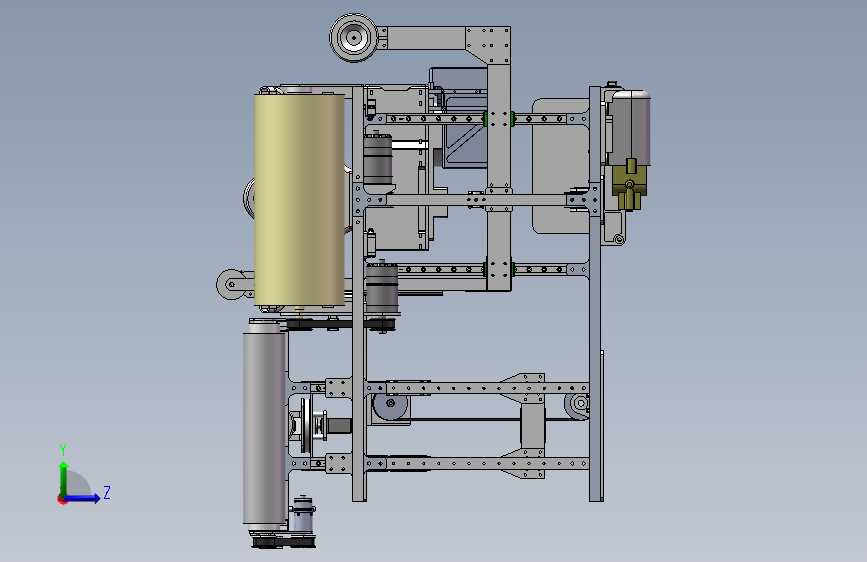The height and width of the screenshot is (562, 867).
Task: Select the small wheel left of the yellow roller
Action: 231,284
